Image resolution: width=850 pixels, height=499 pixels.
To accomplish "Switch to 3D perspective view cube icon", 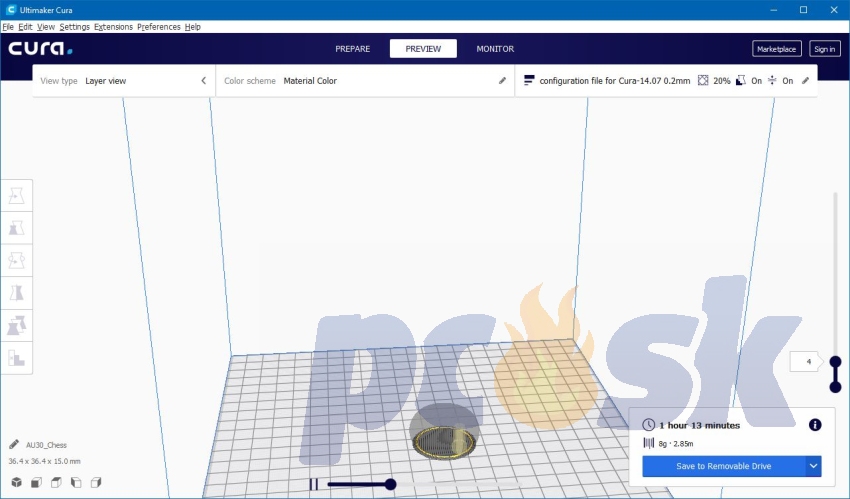I will [16, 482].
